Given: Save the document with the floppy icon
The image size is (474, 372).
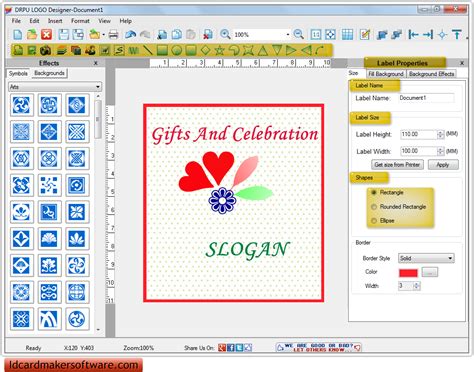Looking at the screenshot, I should click(63, 34).
